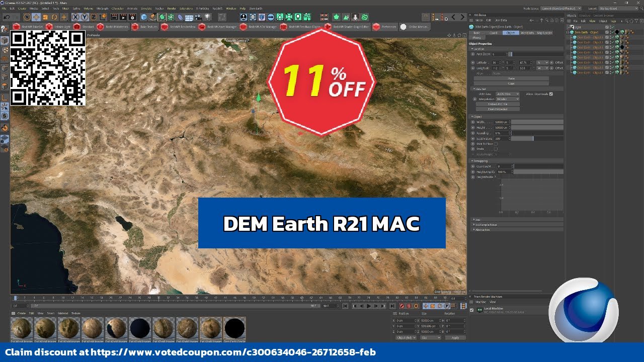Select the Rotate tool
Image resolution: width=644 pixels, height=362 pixels.
tap(54, 17)
